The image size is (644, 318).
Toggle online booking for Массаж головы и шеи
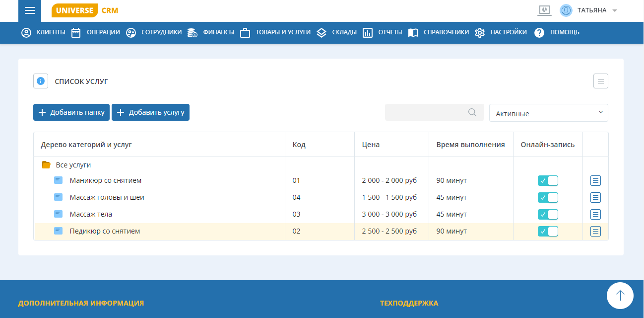(548, 197)
